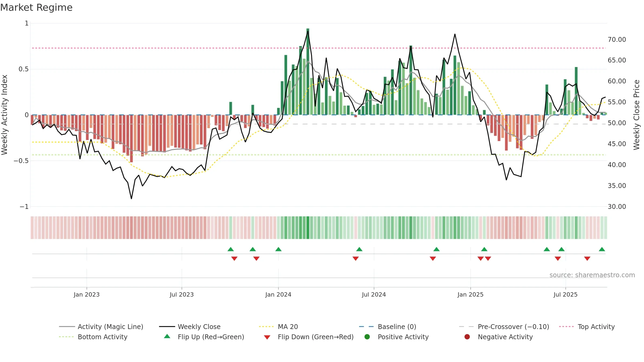Toggle the Flip Up (Red→Green) legend entry
Viewport: 644px width, 362px height.
tap(204, 337)
